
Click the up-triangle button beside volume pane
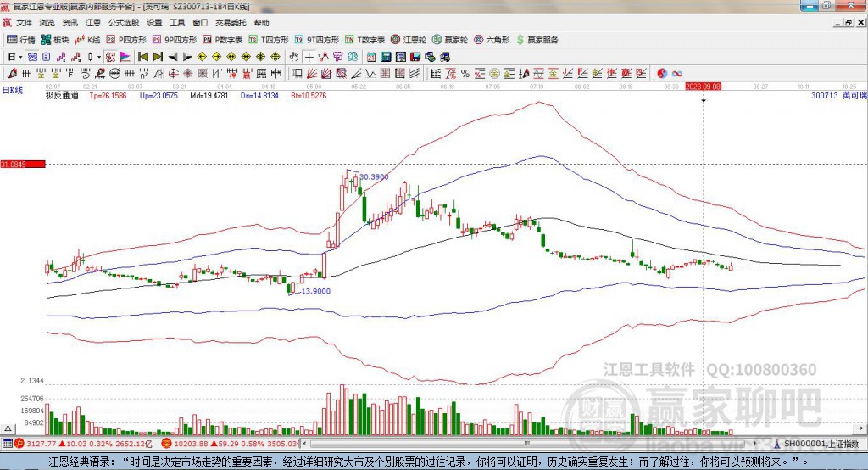tap(8, 428)
